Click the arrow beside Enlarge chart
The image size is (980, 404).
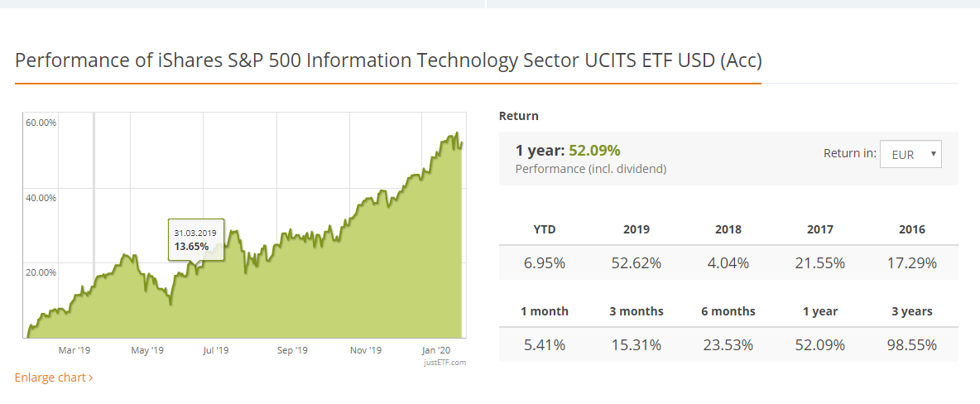(90, 378)
